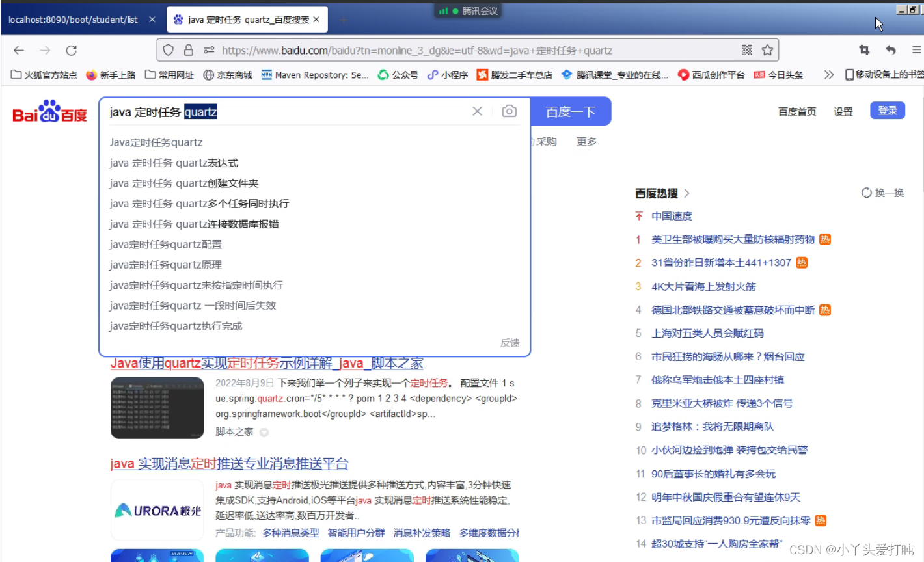Open the 西瓜创作平台 bookmark
The image size is (924, 562).
[x=711, y=75]
